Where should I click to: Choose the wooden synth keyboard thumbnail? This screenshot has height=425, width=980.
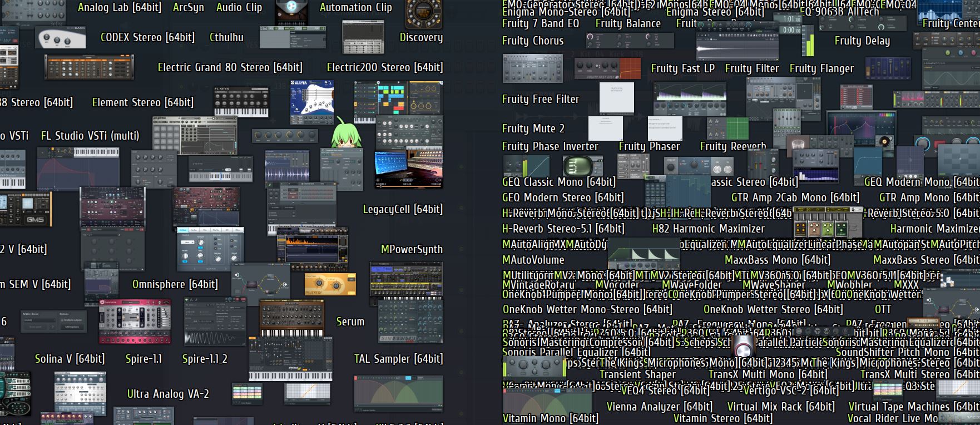point(291,318)
